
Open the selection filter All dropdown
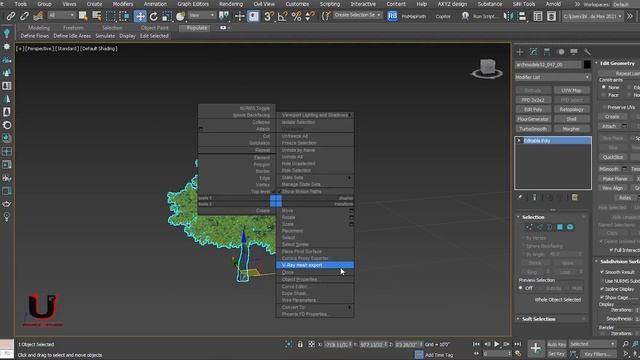tap(61, 16)
